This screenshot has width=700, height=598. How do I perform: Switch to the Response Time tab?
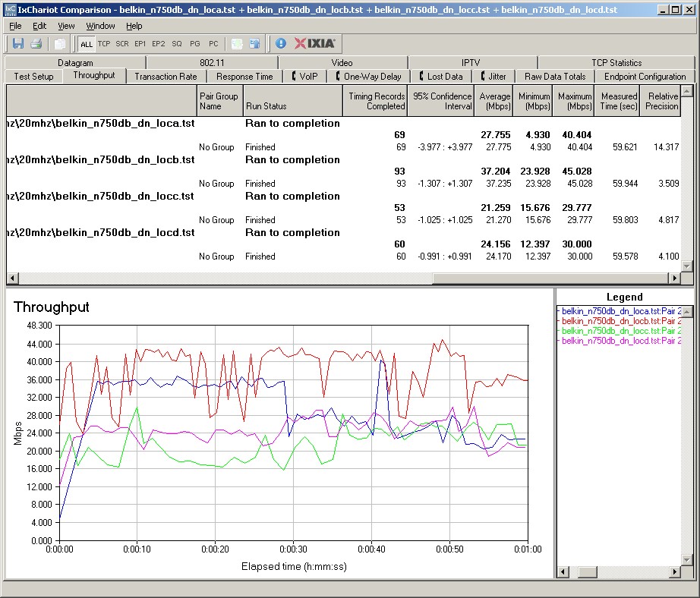point(244,77)
